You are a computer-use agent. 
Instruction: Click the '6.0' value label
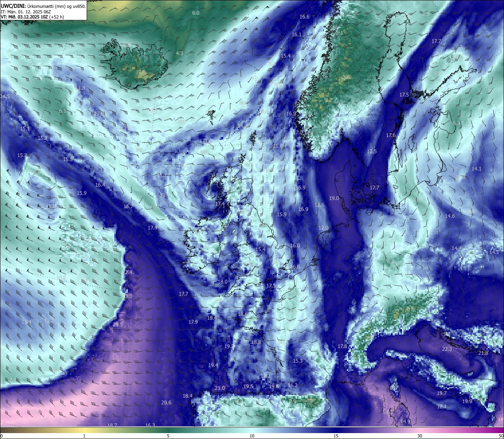(196, 13)
